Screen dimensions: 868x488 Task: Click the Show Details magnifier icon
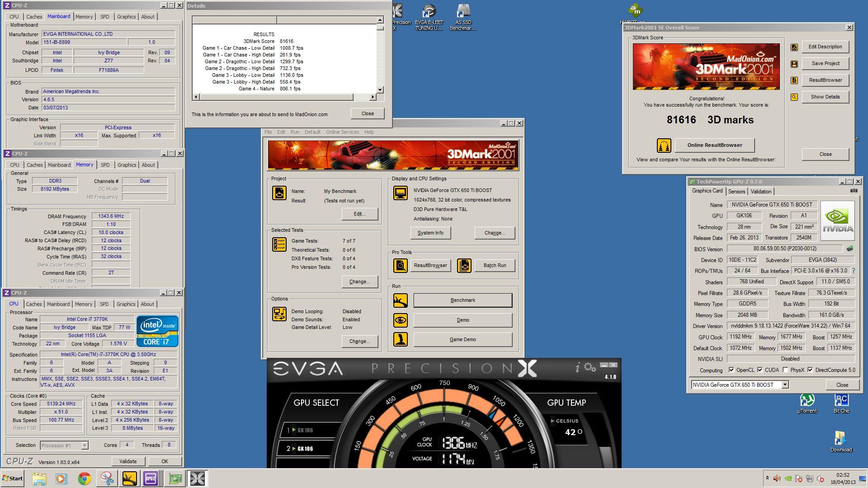point(794,97)
